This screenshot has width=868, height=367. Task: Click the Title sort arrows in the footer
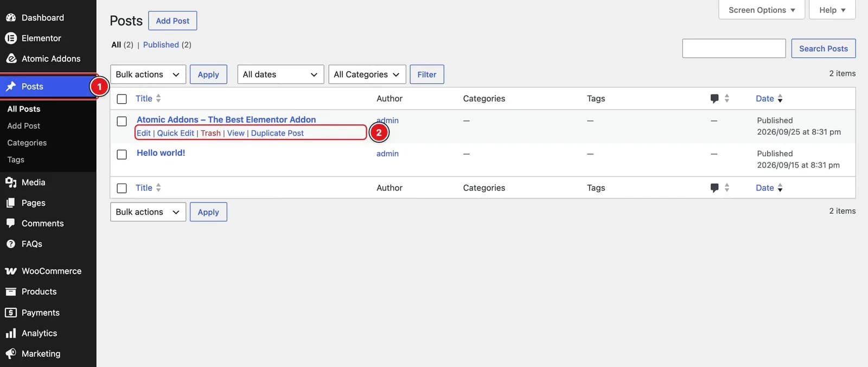[158, 187]
